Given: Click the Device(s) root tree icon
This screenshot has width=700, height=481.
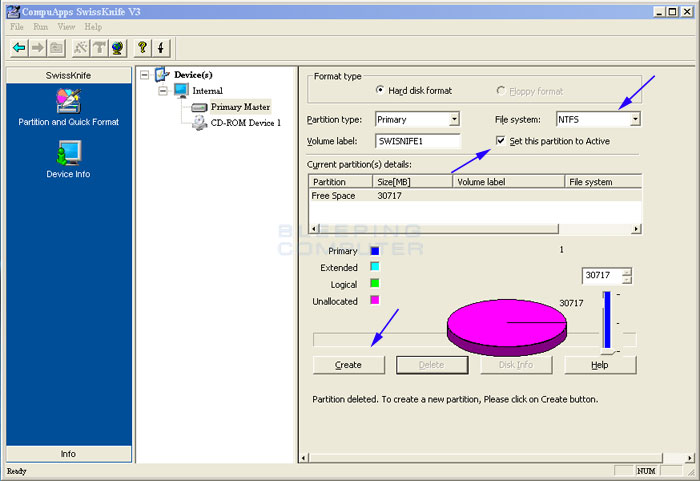Looking at the screenshot, I should click(162, 74).
